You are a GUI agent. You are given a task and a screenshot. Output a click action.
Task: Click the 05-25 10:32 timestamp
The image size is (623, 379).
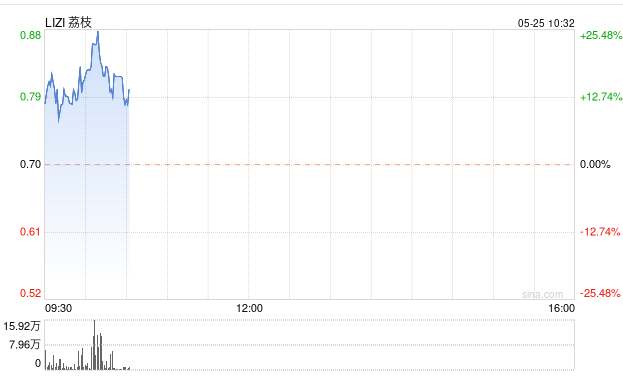tap(546, 23)
